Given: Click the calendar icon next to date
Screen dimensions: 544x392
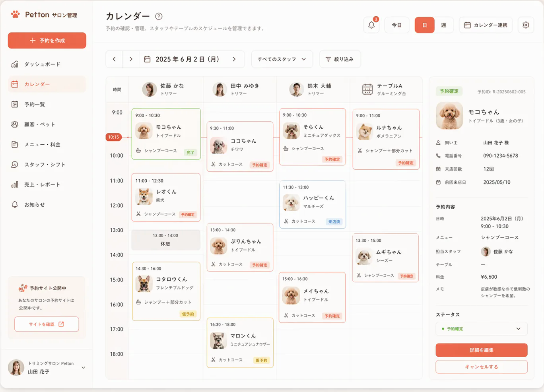Looking at the screenshot, I should click(147, 59).
